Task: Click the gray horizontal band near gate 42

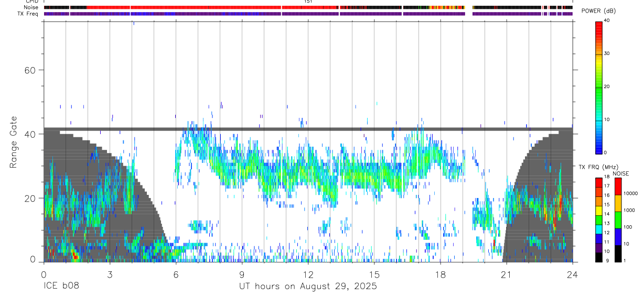Action: (x=308, y=128)
